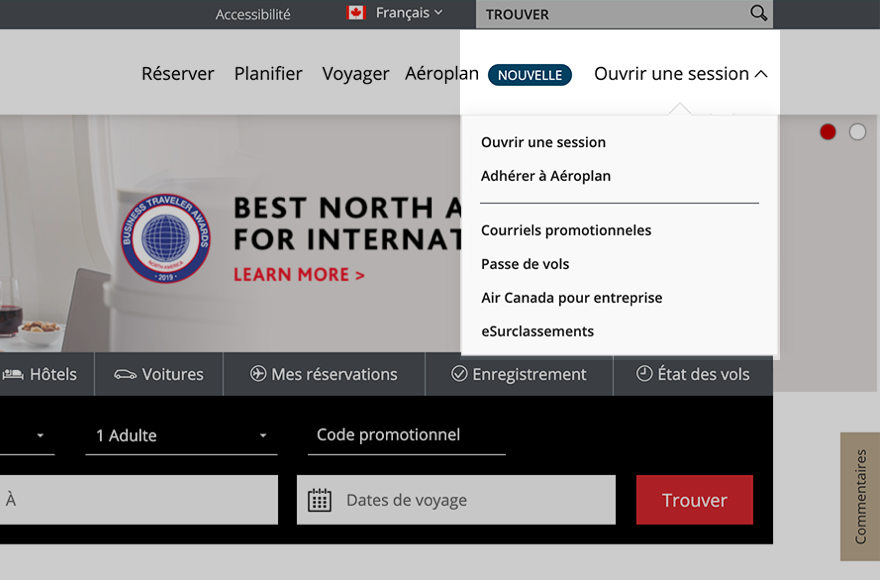Open the 1 Adulte passenger dropdown

coord(181,435)
